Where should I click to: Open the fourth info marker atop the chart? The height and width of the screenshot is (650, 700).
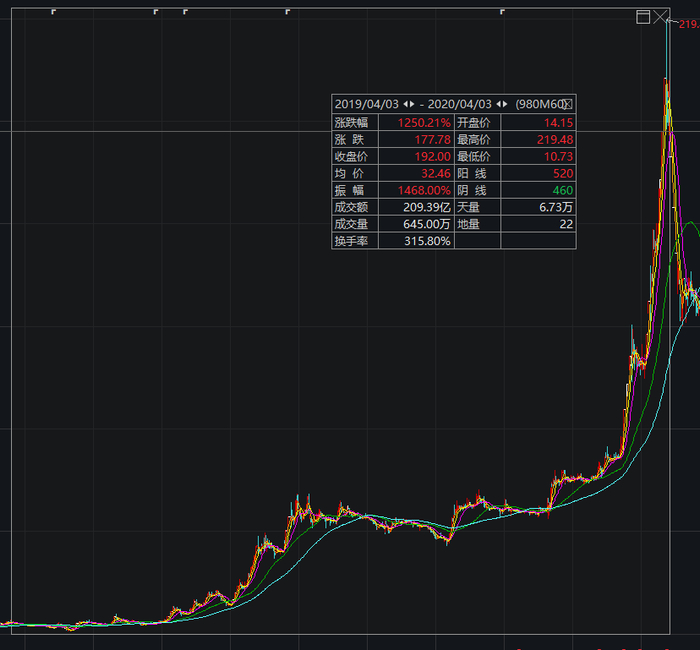coord(288,12)
